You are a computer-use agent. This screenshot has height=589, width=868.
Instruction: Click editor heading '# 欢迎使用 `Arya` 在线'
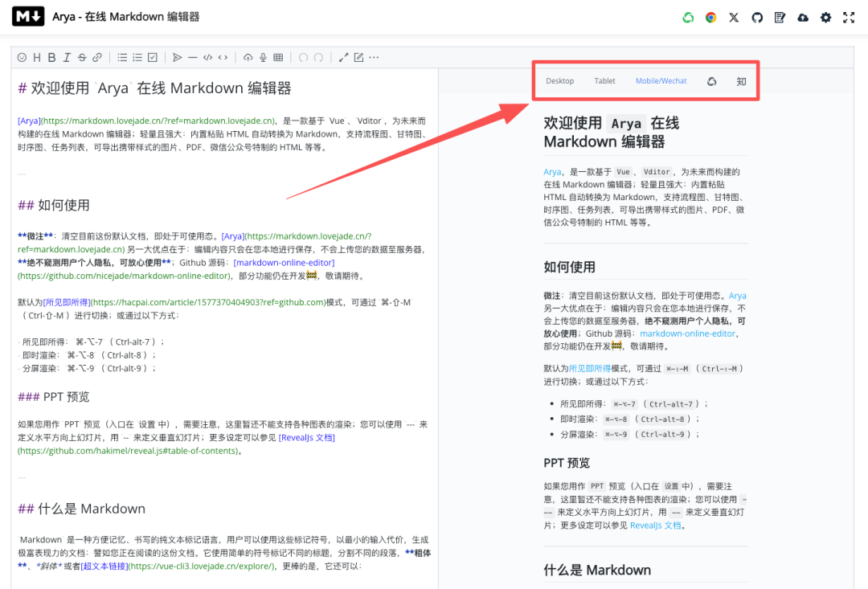click(154, 88)
